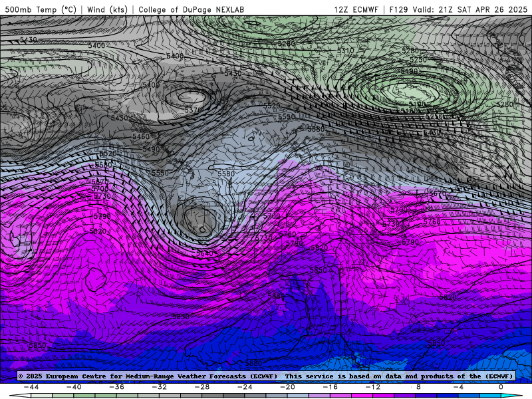Click "College of DuPage NEXLAB" in the header

(x=191, y=9)
